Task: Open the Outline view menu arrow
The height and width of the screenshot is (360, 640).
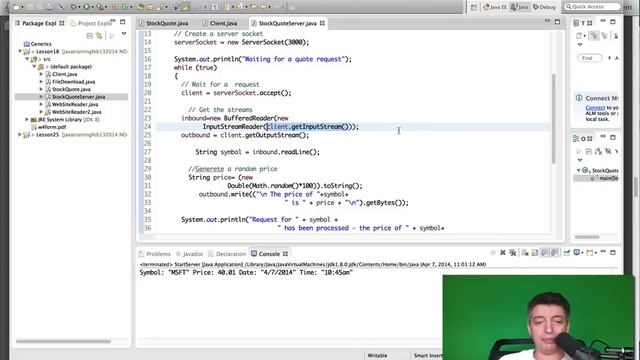Action: [x=580, y=160]
